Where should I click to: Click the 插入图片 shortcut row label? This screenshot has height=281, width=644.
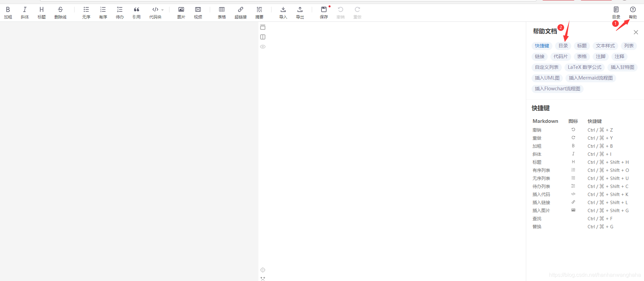541,210
